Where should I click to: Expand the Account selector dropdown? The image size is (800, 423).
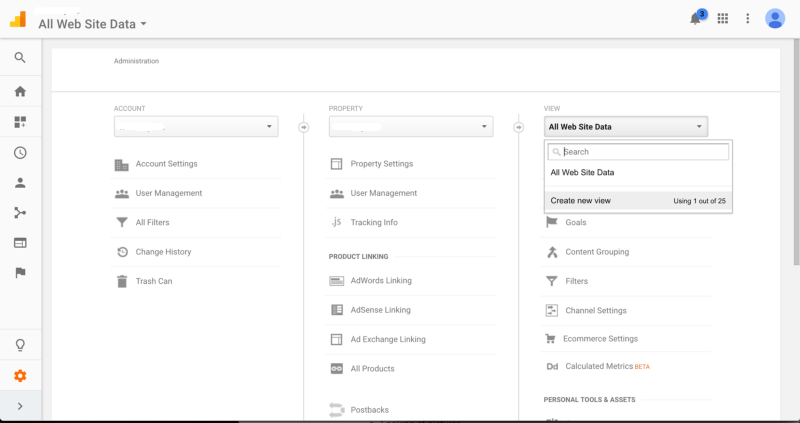[196, 127]
